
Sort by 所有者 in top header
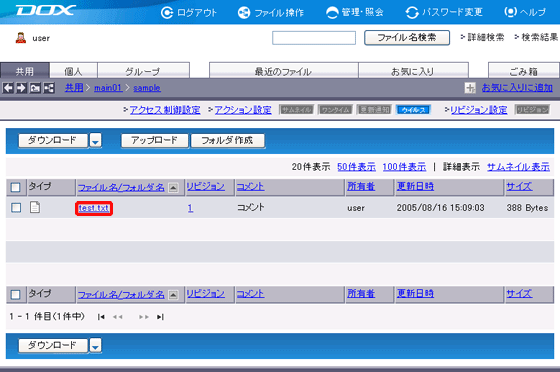(361, 186)
